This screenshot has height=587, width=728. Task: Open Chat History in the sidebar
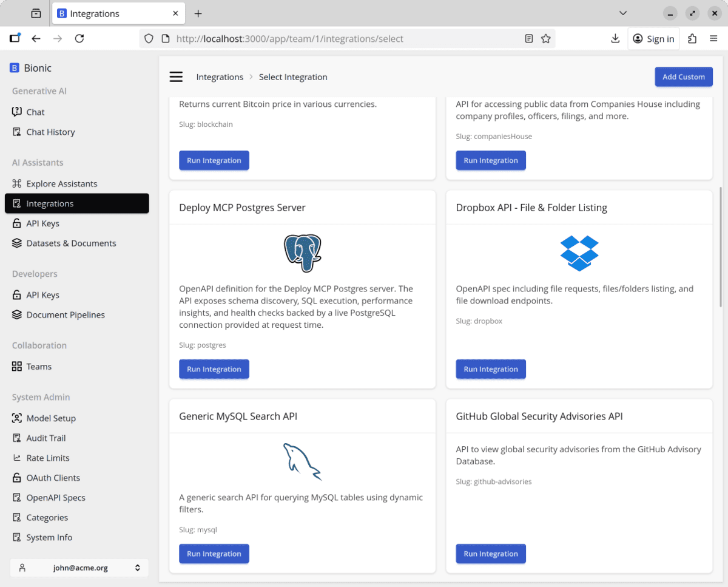coord(50,132)
